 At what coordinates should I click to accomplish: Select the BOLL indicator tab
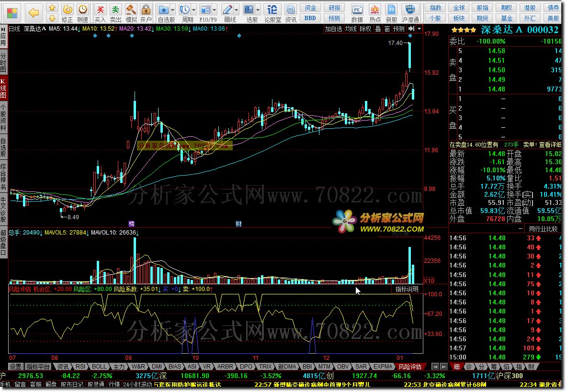point(99,367)
